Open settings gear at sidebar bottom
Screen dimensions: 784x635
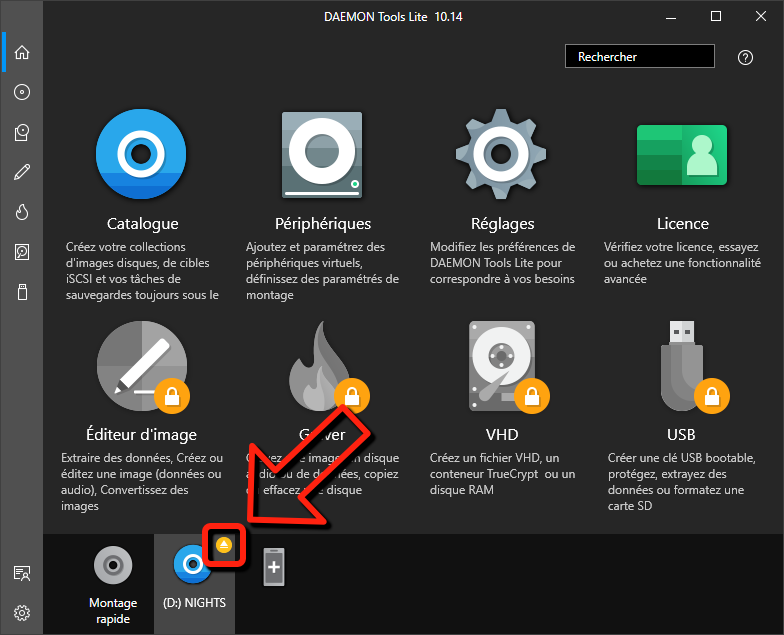21,612
